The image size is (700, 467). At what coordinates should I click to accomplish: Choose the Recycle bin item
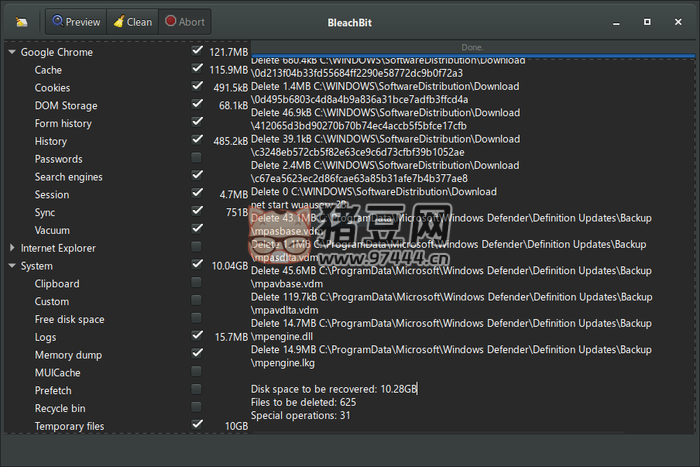coord(60,408)
